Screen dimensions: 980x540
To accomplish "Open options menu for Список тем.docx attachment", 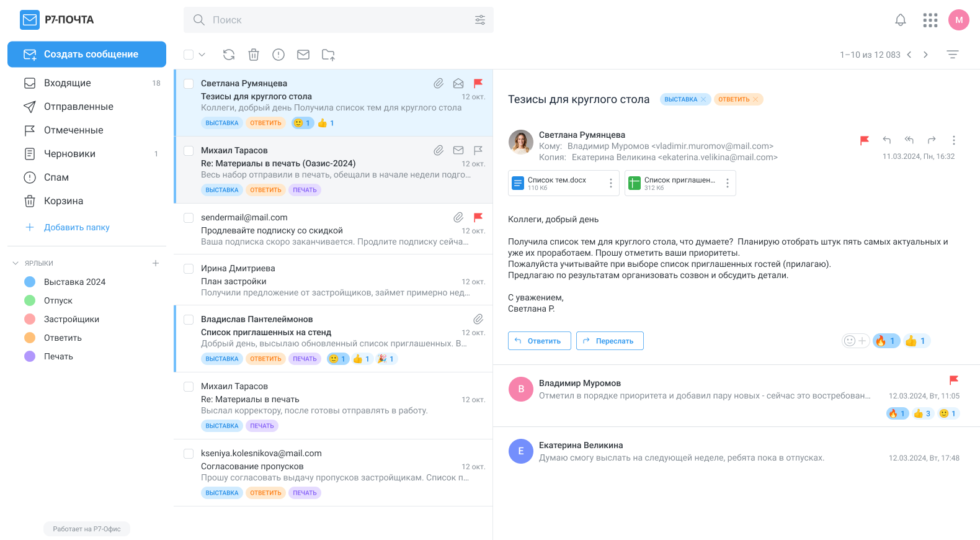I will 610,183.
